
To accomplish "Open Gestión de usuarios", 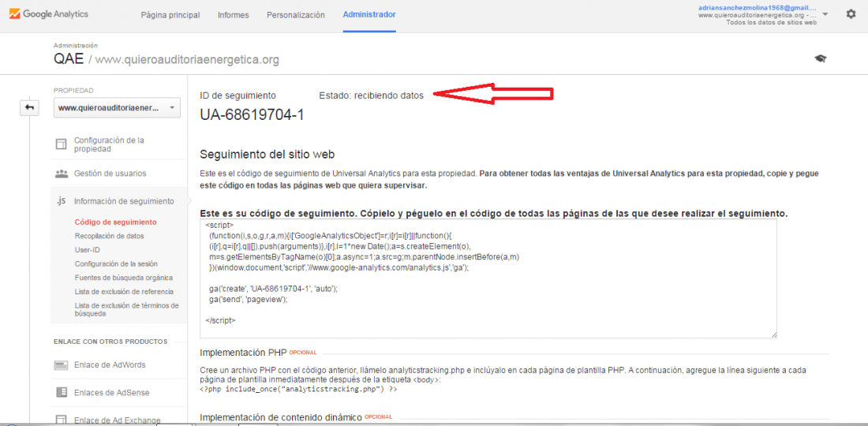I will (x=110, y=174).
